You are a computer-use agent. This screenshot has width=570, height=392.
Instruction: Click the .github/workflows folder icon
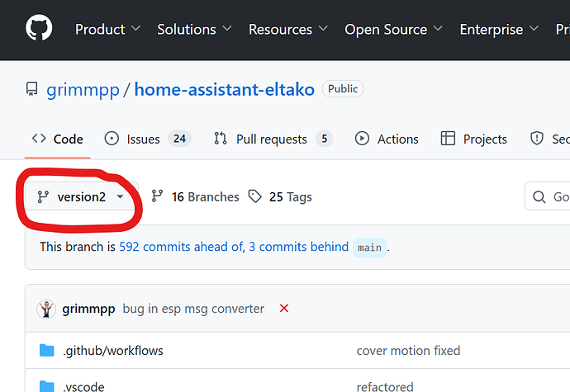[x=47, y=351]
